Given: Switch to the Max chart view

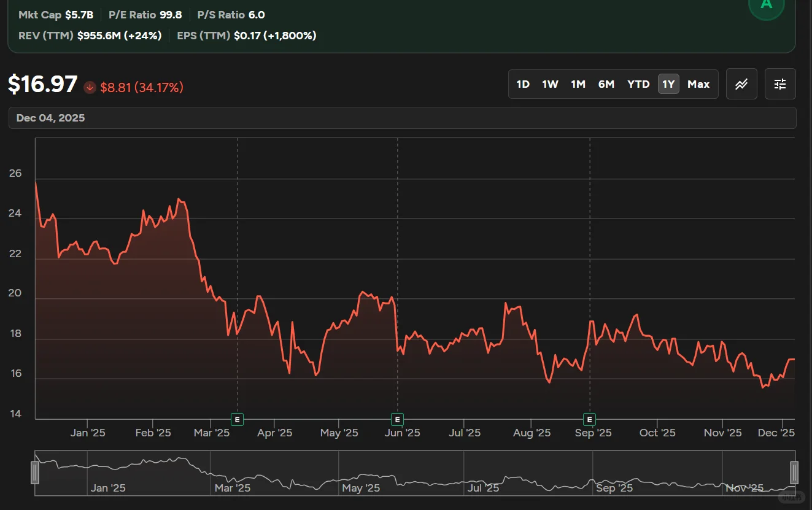Looking at the screenshot, I should (698, 84).
